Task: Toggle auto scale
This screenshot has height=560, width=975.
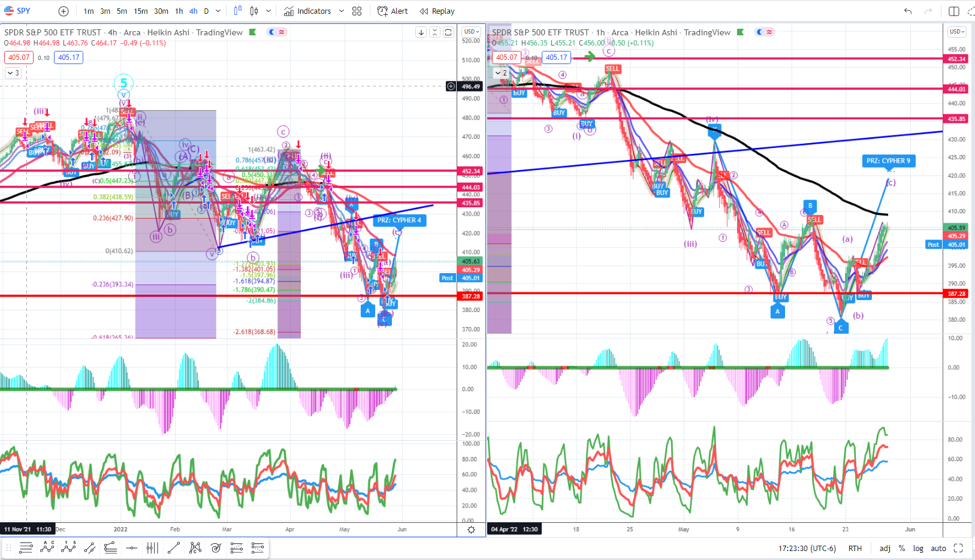Action: click(938, 548)
